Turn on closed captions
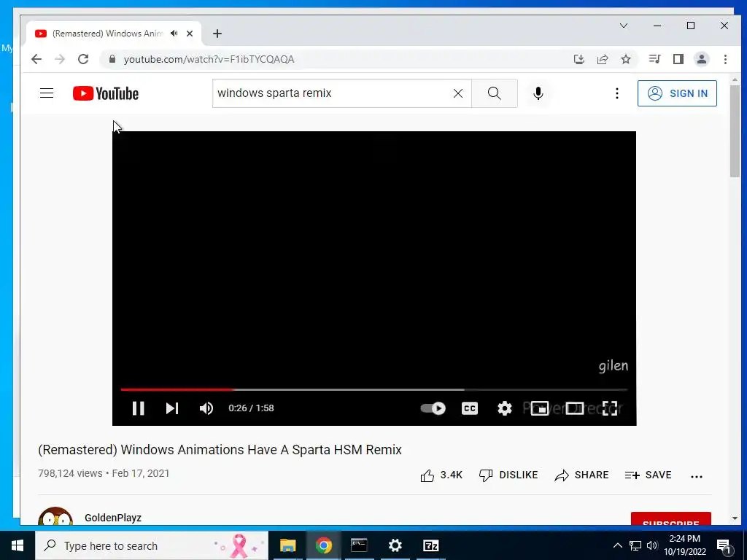The height and width of the screenshot is (560, 747). (x=470, y=408)
